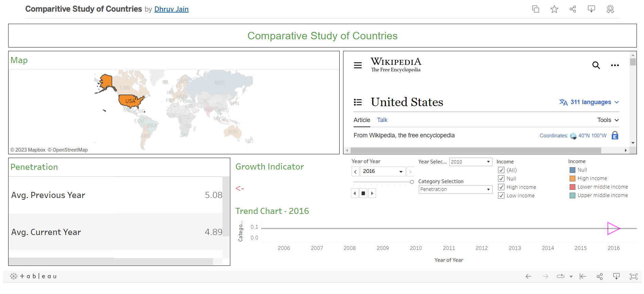Screen dimensions: 644x294
Task: Open Wikipedia table of contents icon
Action: pos(358,102)
